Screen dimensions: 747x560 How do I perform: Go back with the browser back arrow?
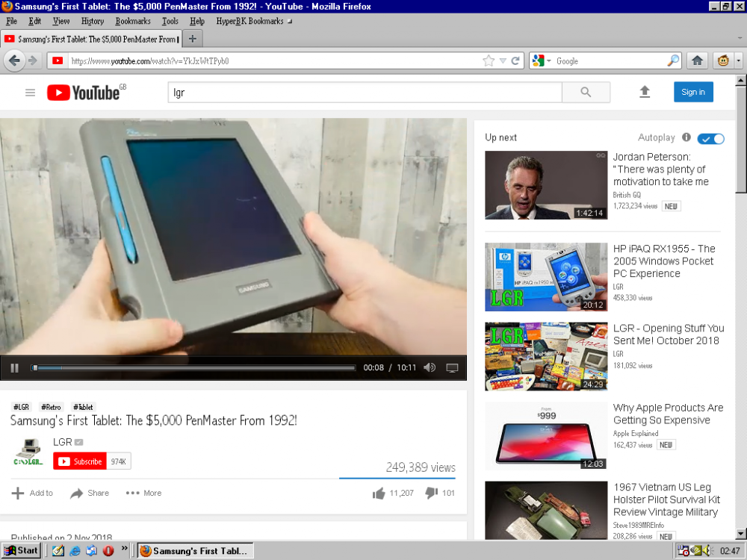point(14,60)
